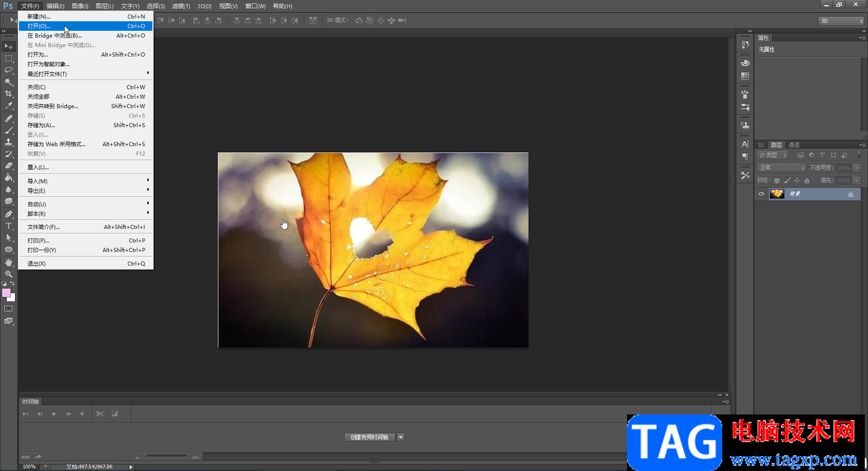Click the auto-align layers icon in options bar
868x471 pixels.
pyautogui.click(x=313, y=20)
